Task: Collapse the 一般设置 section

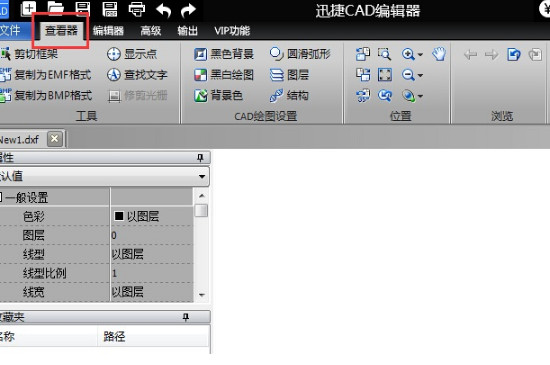Action: coord(1,197)
